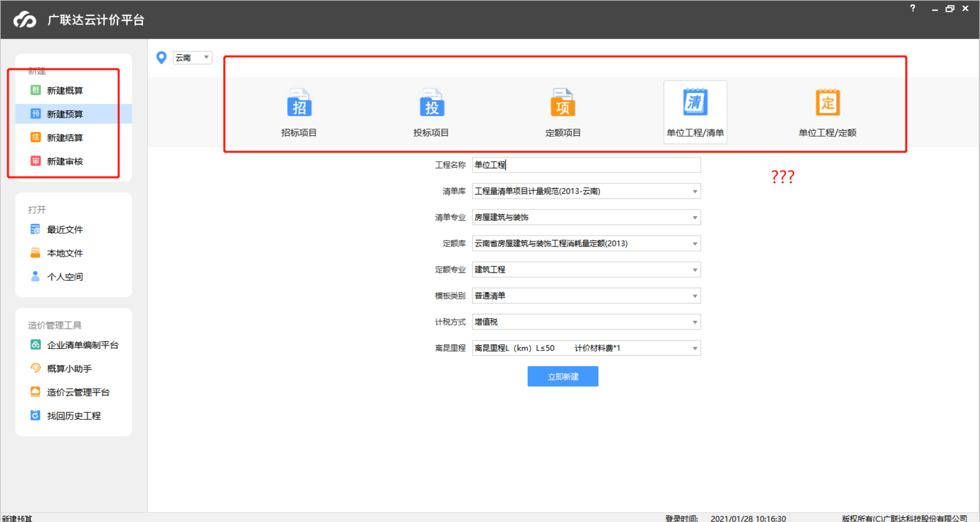The width and height of the screenshot is (980, 522).
Task: Click 定额项目 label text
Action: pos(562,133)
